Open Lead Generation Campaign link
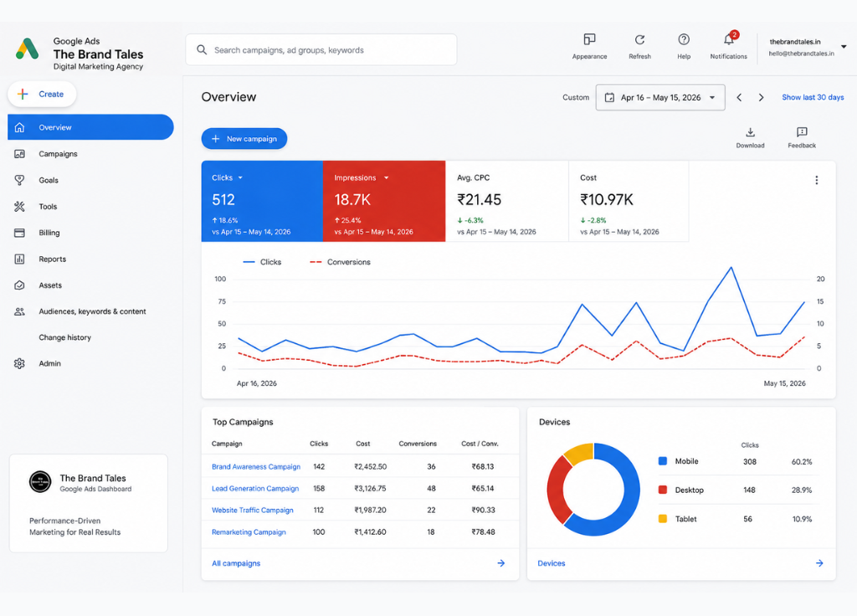The height and width of the screenshot is (616, 857). tap(255, 489)
